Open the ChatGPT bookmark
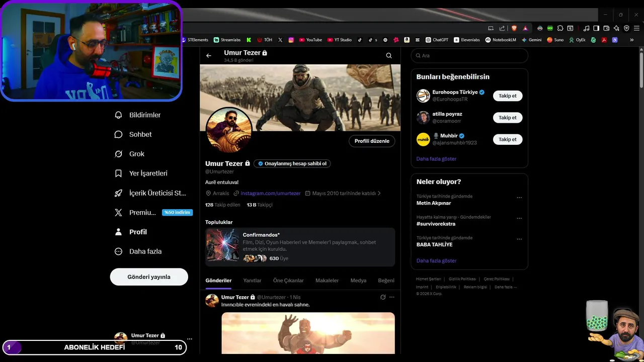644x362 pixels. click(x=437, y=40)
